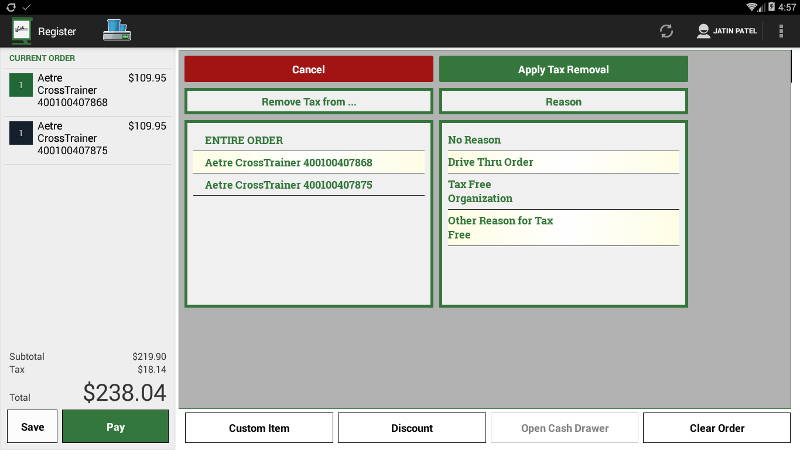This screenshot has height=450, width=800.
Task: Choose Other Reason for Tax Free
Action: pos(563,228)
